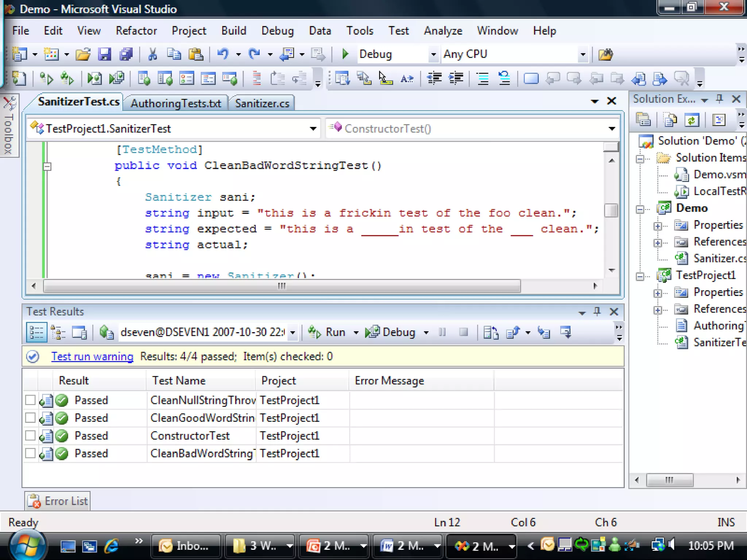This screenshot has height=560, width=747.
Task: Tick the CleanBadWordString test checkbox
Action: (x=30, y=453)
